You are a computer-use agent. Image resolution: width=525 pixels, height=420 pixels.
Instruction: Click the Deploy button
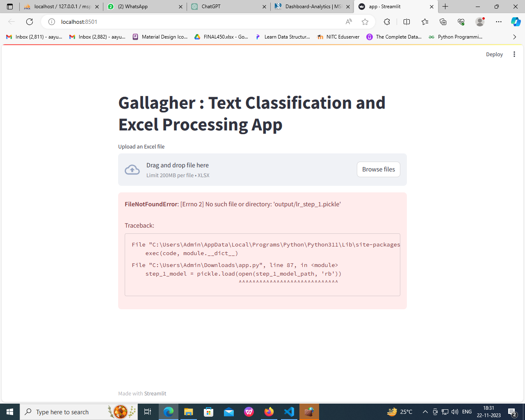[494, 54]
